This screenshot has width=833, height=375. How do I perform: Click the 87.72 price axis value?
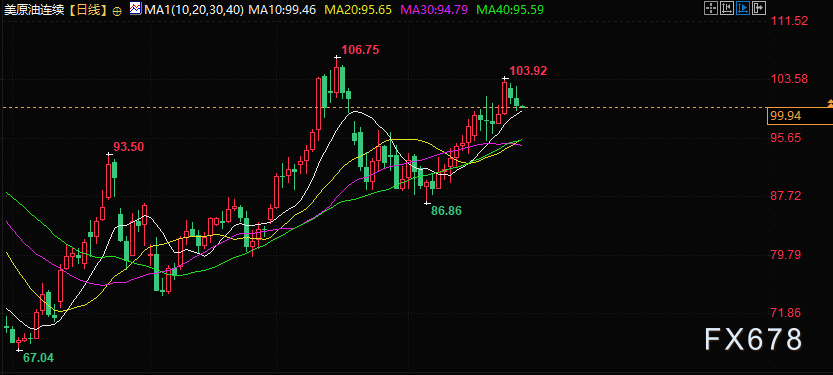[x=786, y=196]
